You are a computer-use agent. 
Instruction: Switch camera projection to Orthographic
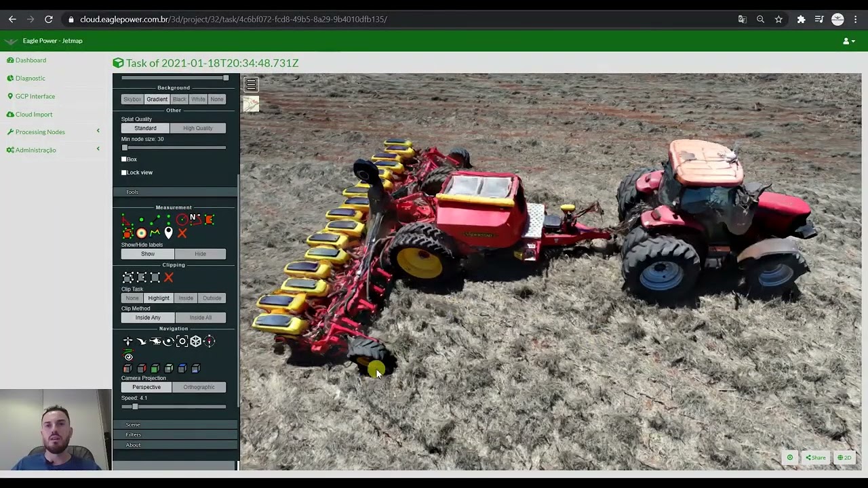pyautogui.click(x=199, y=387)
